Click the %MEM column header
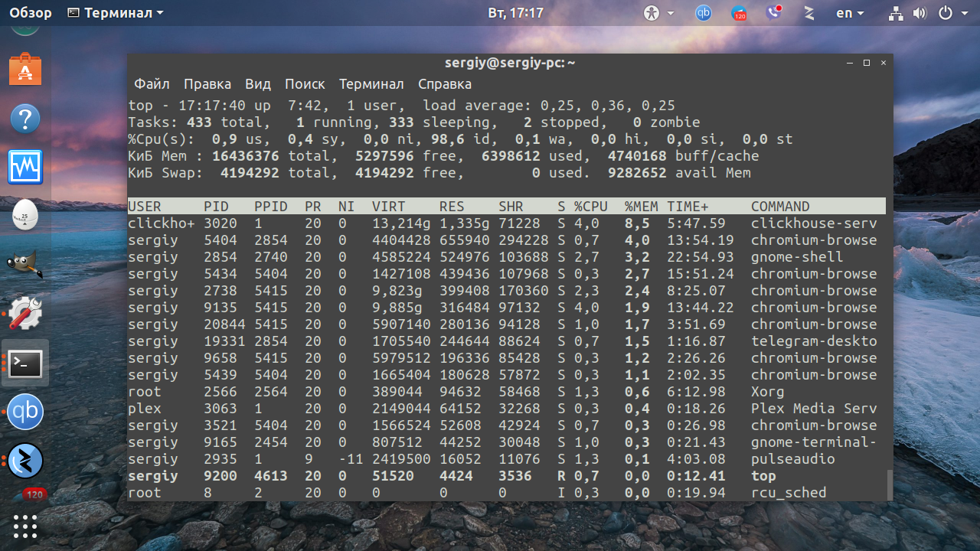The image size is (980, 551). [x=642, y=207]
